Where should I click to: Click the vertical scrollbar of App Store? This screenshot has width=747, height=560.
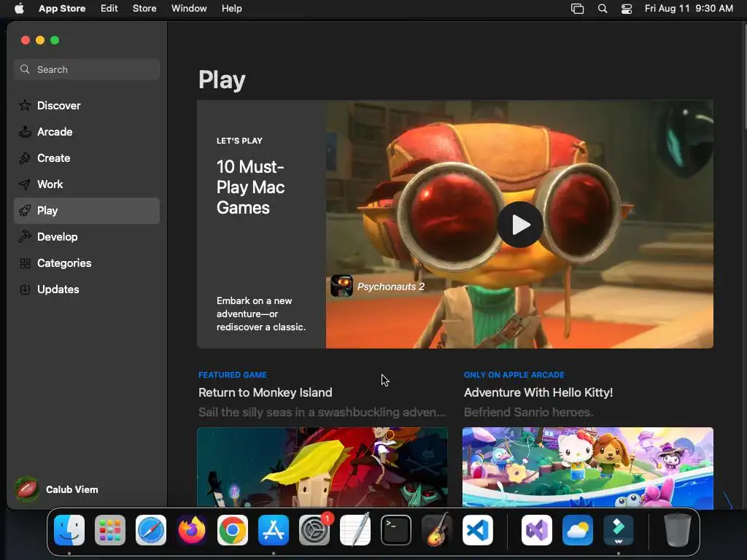pyautogui.click(x=744, y=76)
